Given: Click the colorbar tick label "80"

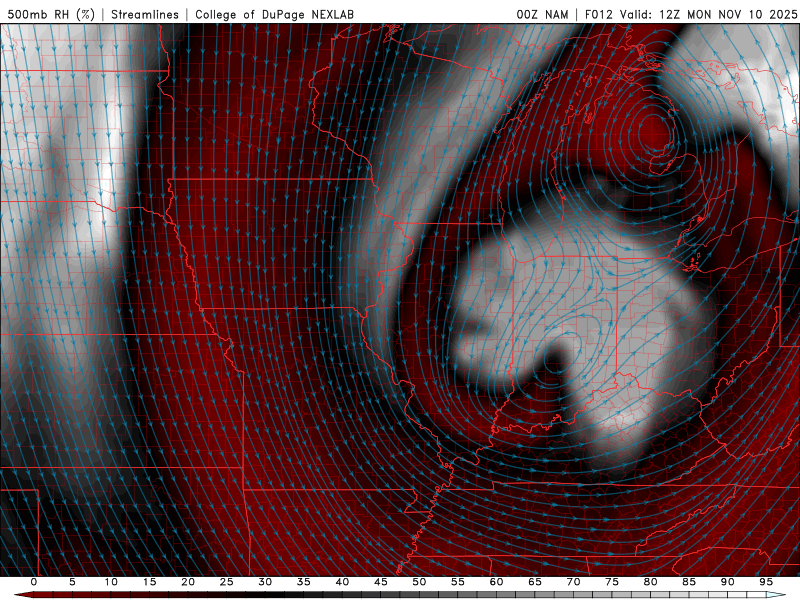Looking at the screenshot, I should (651, 582).
